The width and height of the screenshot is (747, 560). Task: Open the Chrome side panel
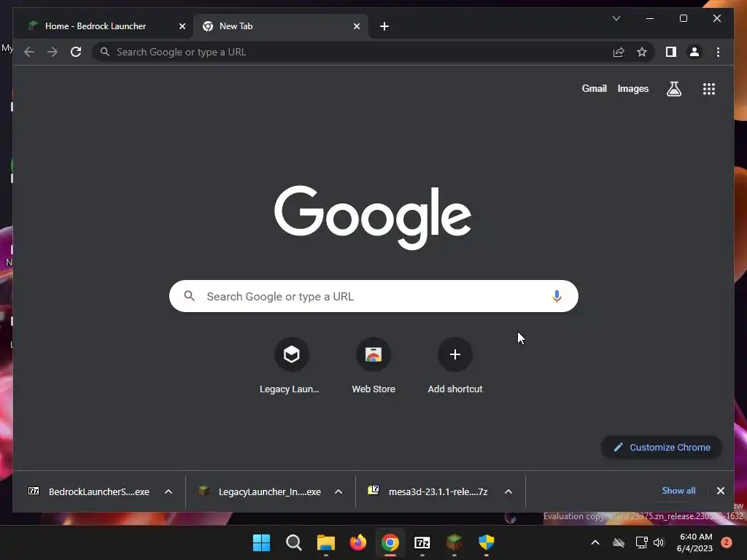pyautogui.click(x=671, y=52)
